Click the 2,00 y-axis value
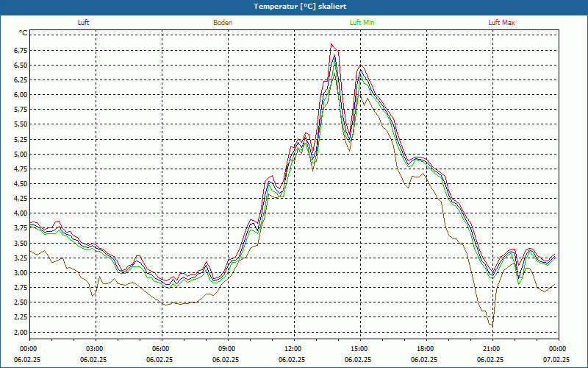The image size is (588, 368). pos(21,333)
